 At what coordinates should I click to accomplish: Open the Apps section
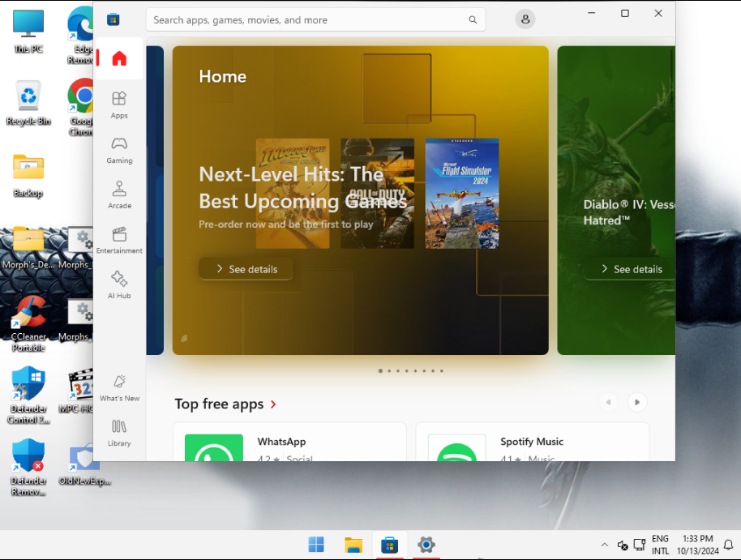pyautogui.click(x=119, y=105)
